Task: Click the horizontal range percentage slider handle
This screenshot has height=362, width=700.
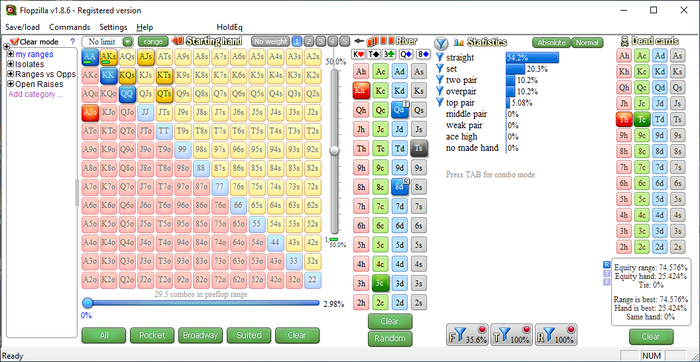Action: [88, 304]
